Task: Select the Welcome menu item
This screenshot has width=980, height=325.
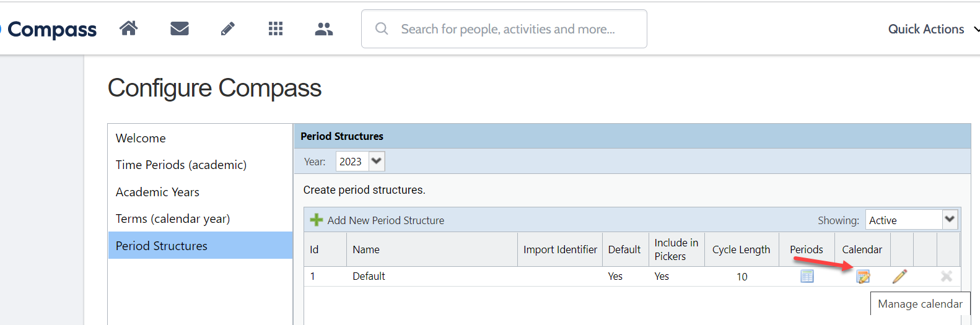Action: click(x=141, y=138)
